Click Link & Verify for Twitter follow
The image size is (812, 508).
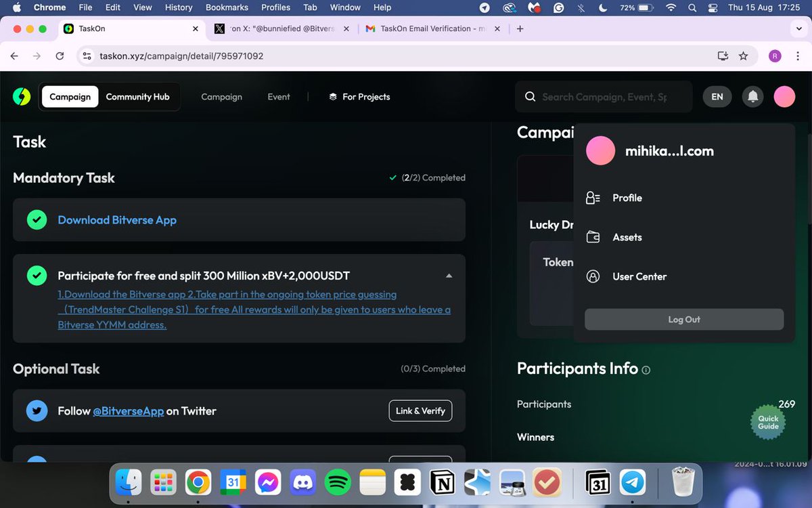[420, 410]
